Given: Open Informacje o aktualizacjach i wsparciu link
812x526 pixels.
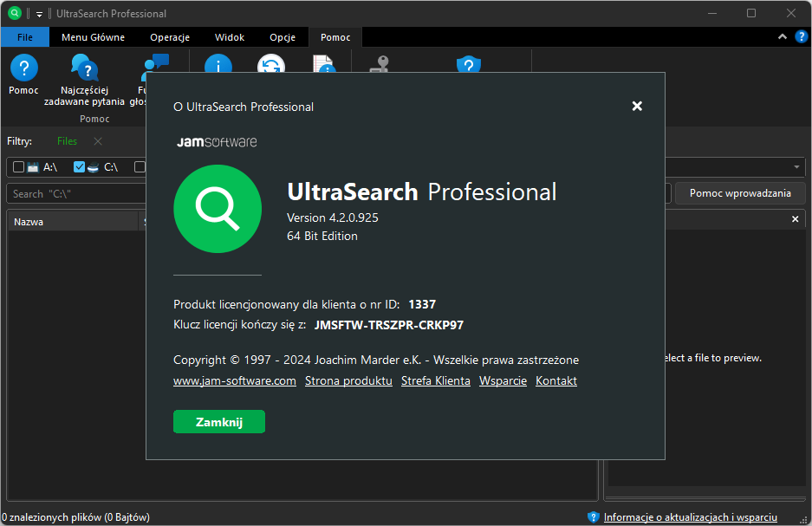Looking at the screenshot, I should [x=691, y=517].
